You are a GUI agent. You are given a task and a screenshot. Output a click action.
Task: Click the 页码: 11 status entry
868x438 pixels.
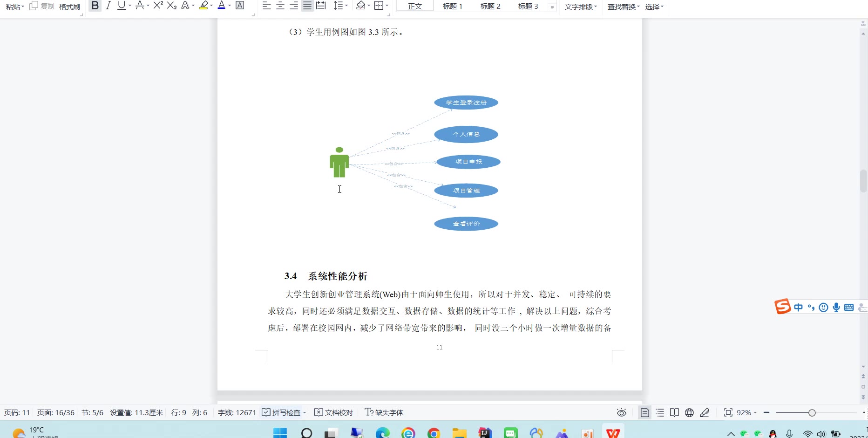[x=17, y=412]
